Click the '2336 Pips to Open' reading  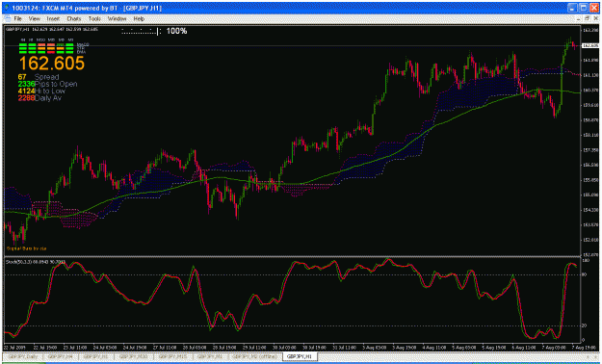[47, 84]
